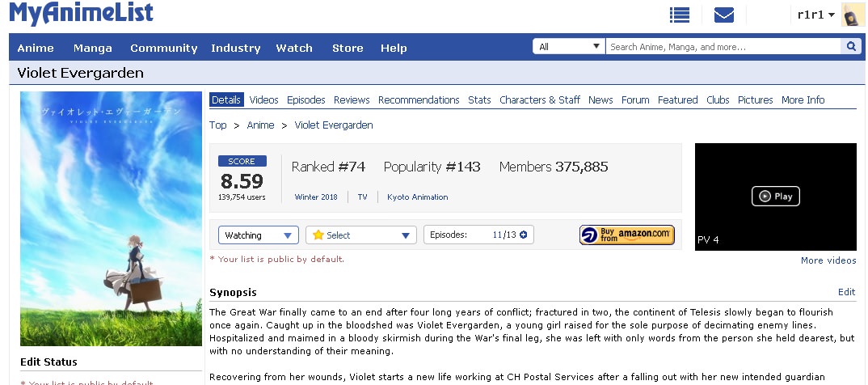Click the Ranked #74 text
This screenshot has width=868, height=385.
[328, 167]
